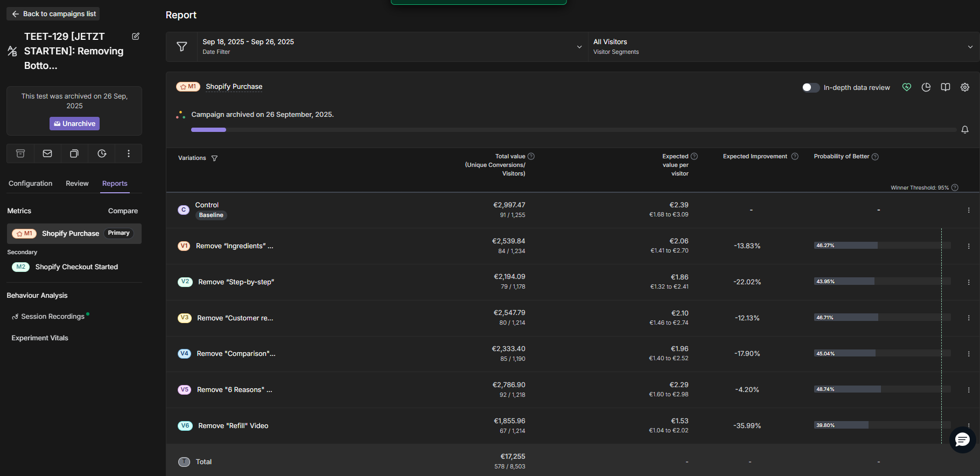The width and height of the screenshot is (980, 476).
Task: Click the Remove "Refill" Video variation
Action: pos(233,426)
